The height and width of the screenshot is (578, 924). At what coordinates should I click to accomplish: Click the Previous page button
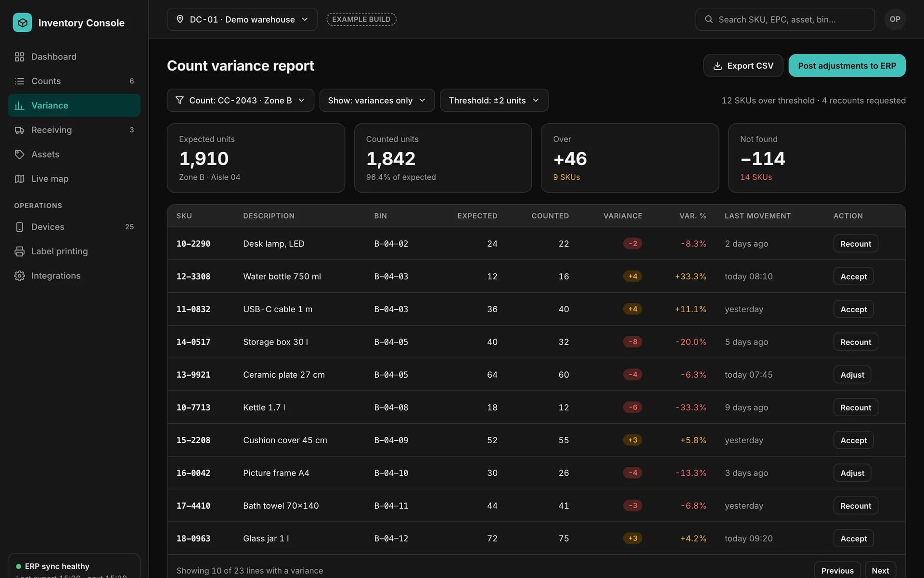(837, 570)
